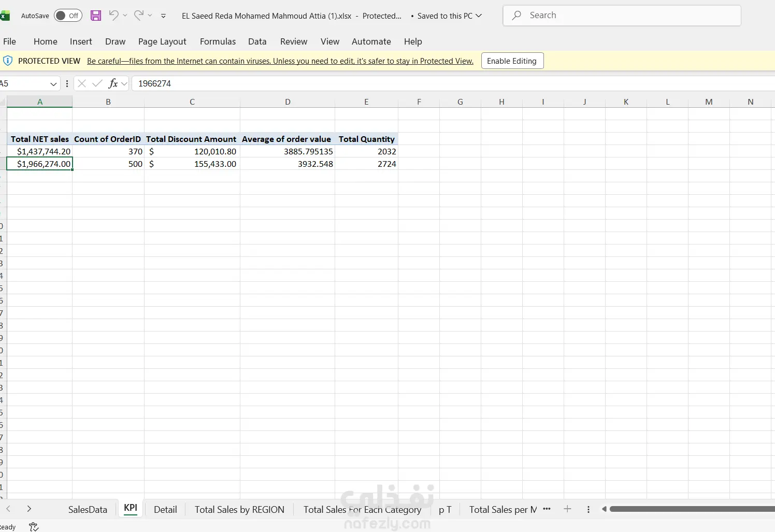The image size is (775, 532).
Task: Select cell showing 500
Action: pyautogui.click(x=108, y=164)
